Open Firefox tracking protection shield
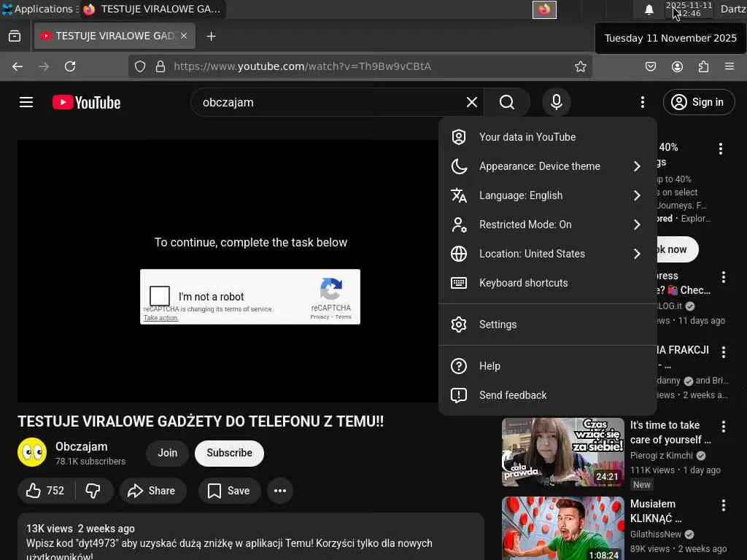Image resolution: width=747 pixels, height=560 pixels. pos(139,66)
